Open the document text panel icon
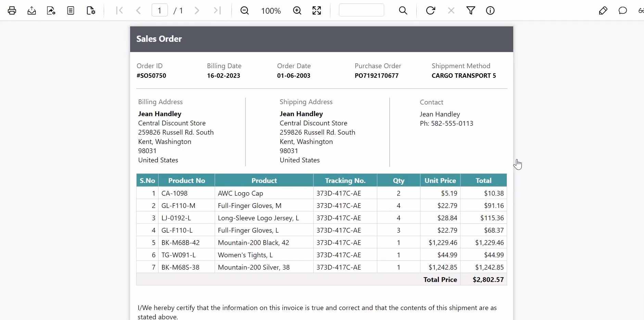Screen dimensions: 644x320 pyautogui.click(x=71, y=10)
